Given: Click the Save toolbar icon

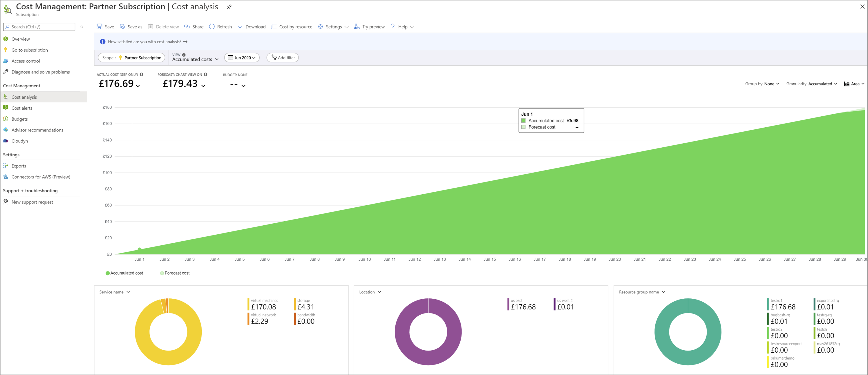Looking at the screenshot, I should pos(99,27).
